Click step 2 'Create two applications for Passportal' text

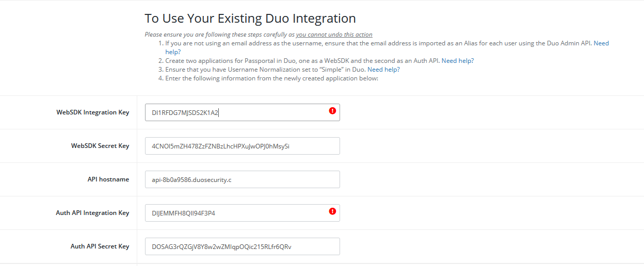(302, 61)
